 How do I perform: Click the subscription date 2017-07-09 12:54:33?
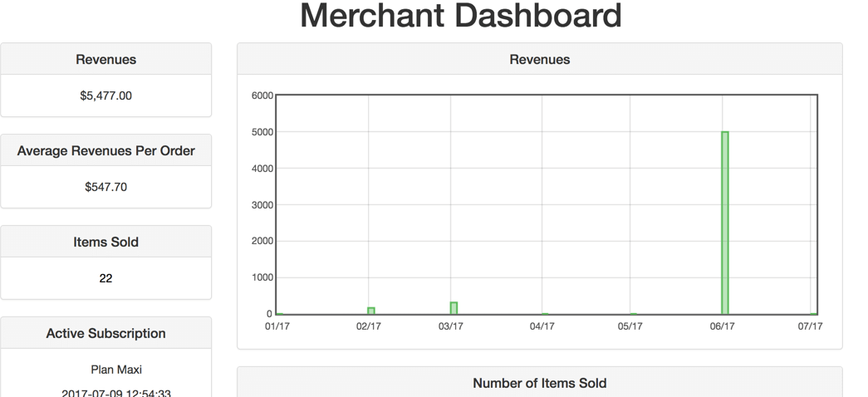pos(116,393)
